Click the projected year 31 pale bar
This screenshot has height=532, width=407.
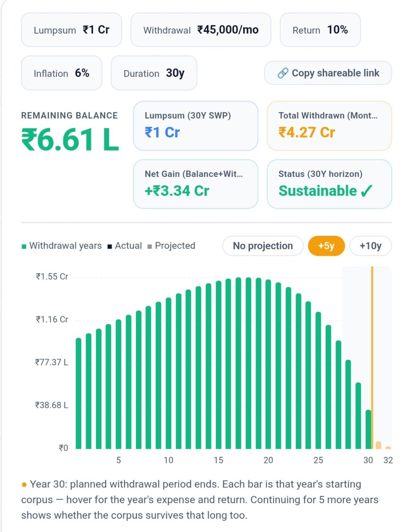point(379,445)
